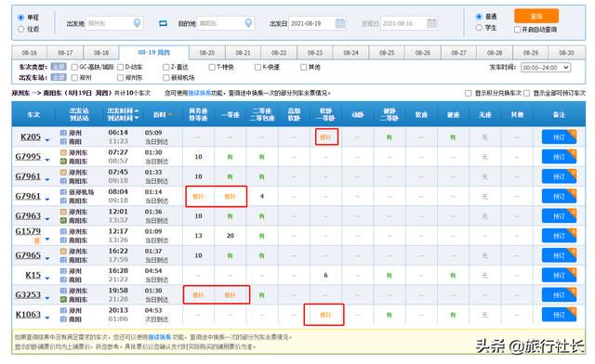Click 预订 button for train K1063

(559, 315)
